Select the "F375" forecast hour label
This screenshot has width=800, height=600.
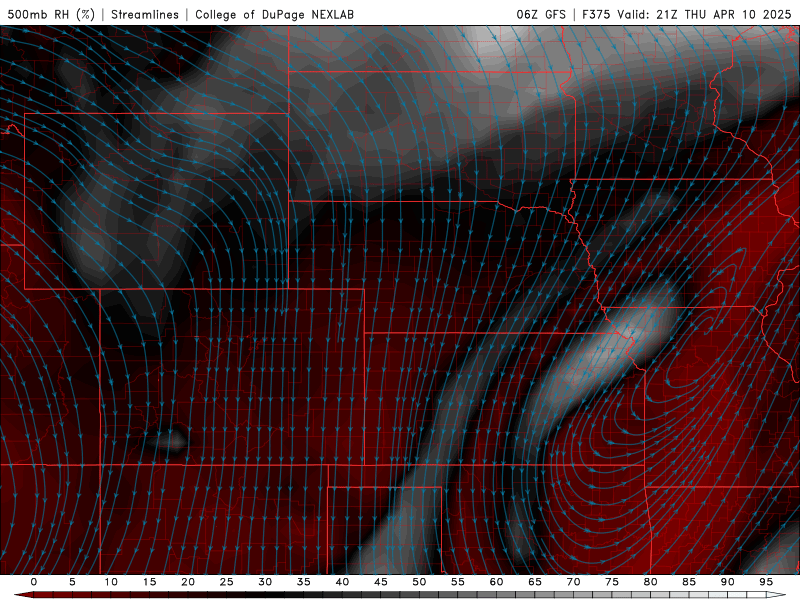(x=596, y=14)
